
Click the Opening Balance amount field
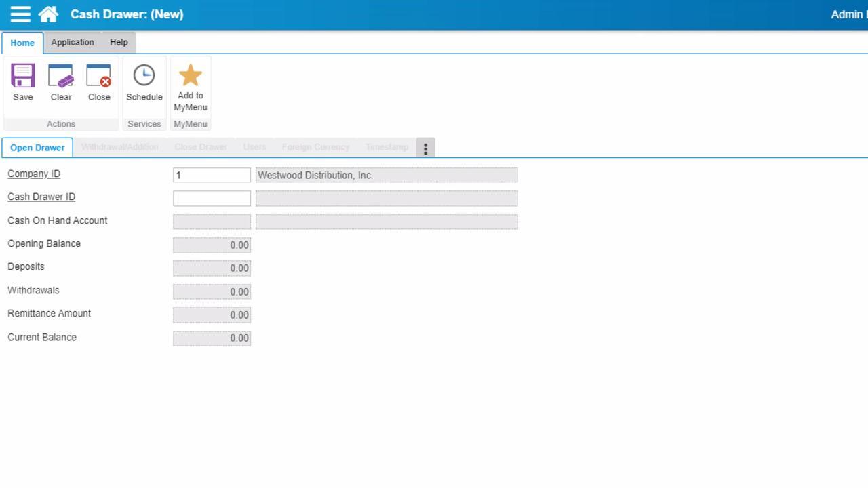coord(212,245)
